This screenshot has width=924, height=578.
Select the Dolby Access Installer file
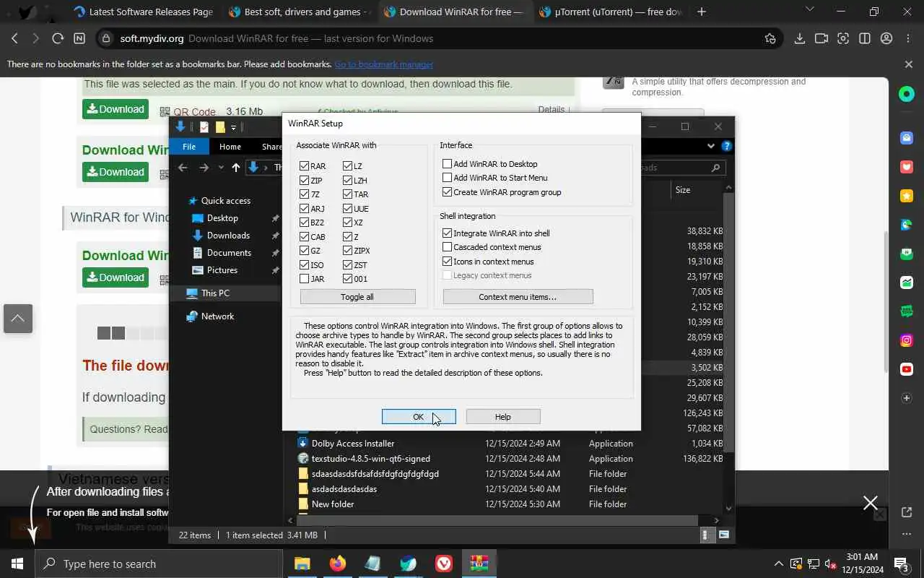[x=353, y=444]
